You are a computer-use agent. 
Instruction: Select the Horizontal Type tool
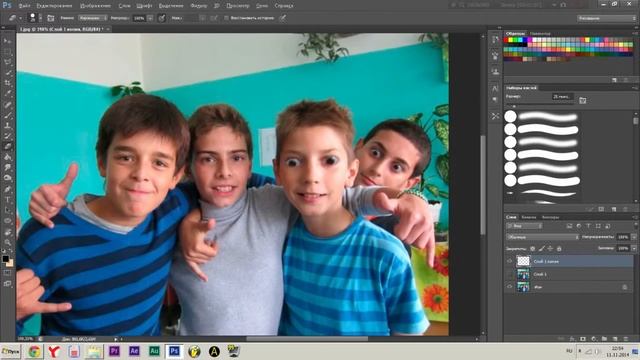click(x=7, y=200)
